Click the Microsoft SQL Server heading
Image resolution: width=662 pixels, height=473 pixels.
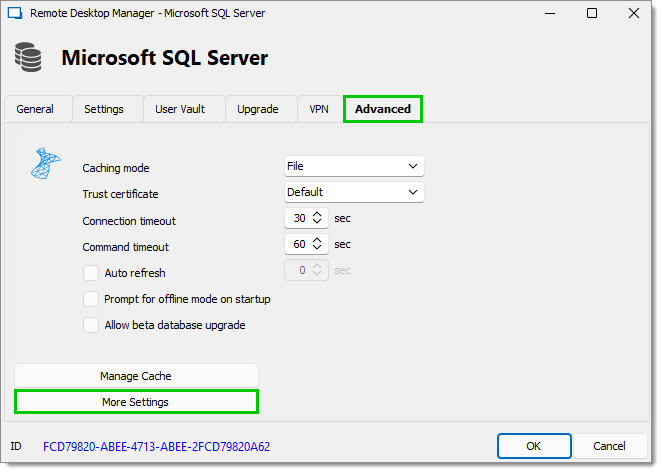click(165, 58)
